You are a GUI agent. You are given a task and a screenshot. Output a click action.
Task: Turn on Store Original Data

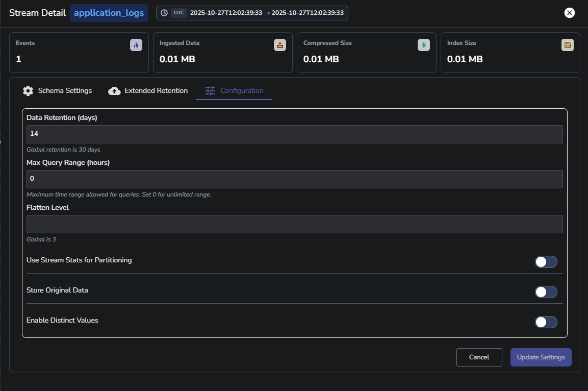point(546,291)
